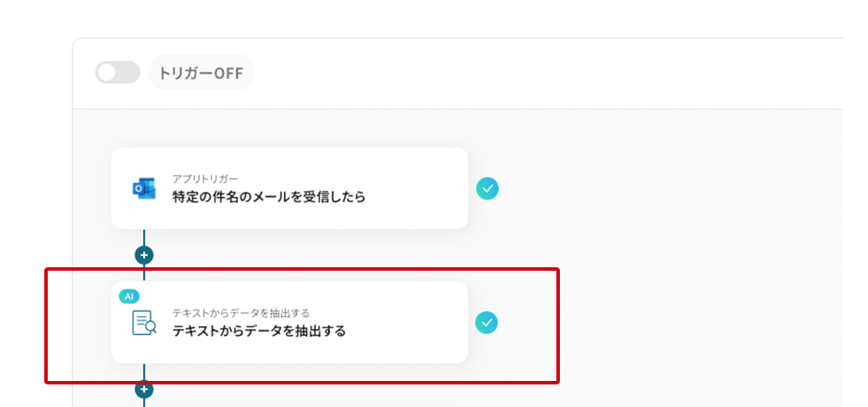This screenshot has width=868, height=407.
Task: Click the checkmark beside the Outlook trigger
Action: [488, 188]
